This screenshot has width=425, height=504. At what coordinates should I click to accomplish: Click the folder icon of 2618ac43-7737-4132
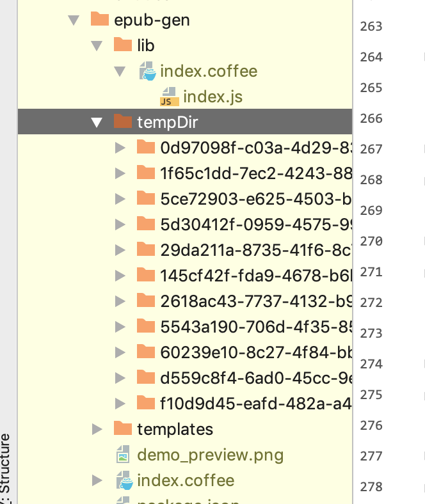(146, 300)
